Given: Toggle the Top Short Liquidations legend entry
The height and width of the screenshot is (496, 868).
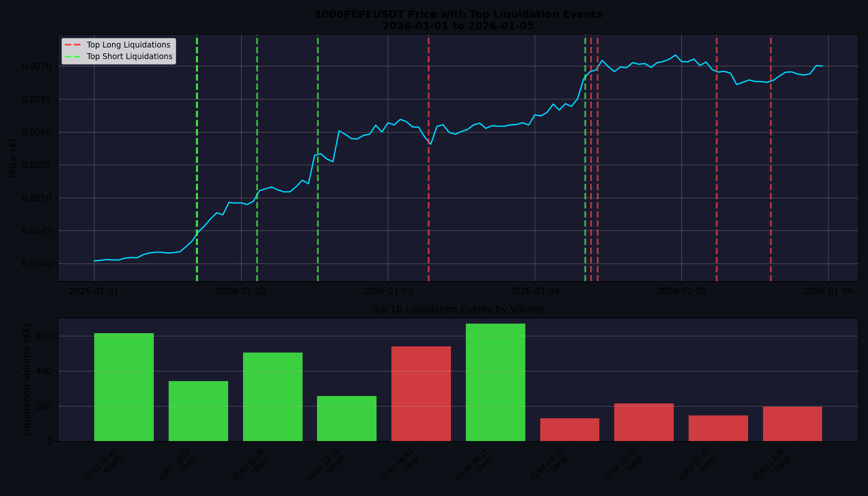Looking at the screenshot, I should coord(129,57).
